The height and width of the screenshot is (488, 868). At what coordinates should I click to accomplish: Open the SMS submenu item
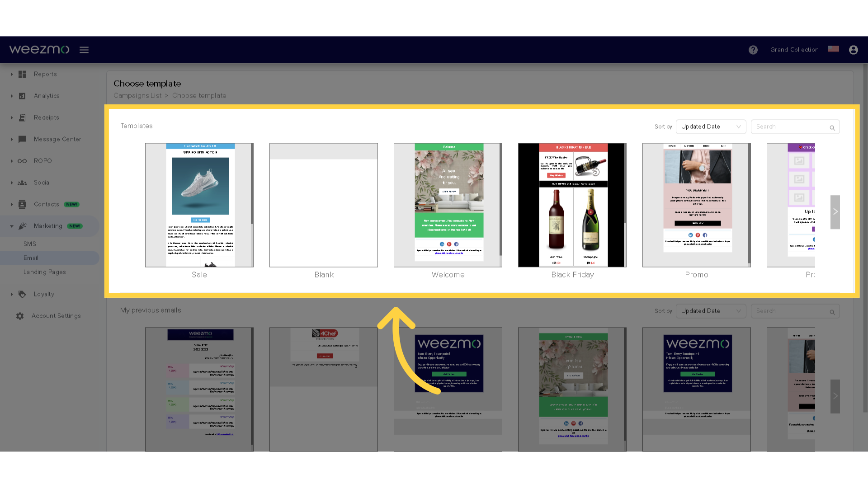(30, 244)
